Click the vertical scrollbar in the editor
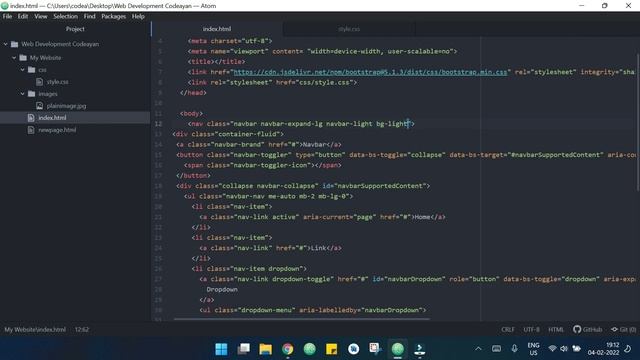This screenshot has width=640, height=360. tap(638, 122)
